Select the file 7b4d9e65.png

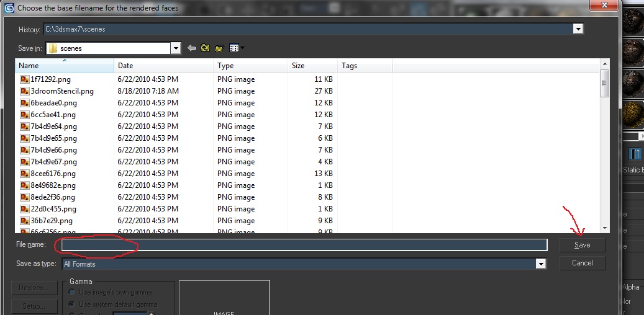[54, 138]
